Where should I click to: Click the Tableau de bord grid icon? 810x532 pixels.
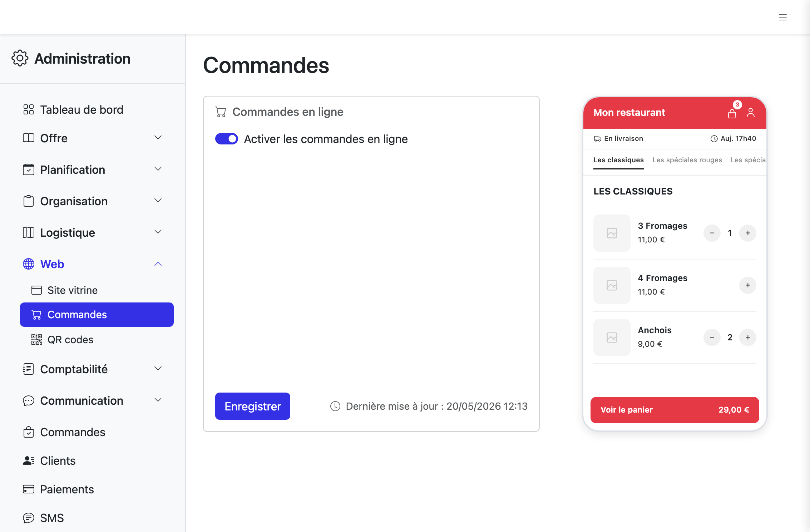click(x=29, y=109)
